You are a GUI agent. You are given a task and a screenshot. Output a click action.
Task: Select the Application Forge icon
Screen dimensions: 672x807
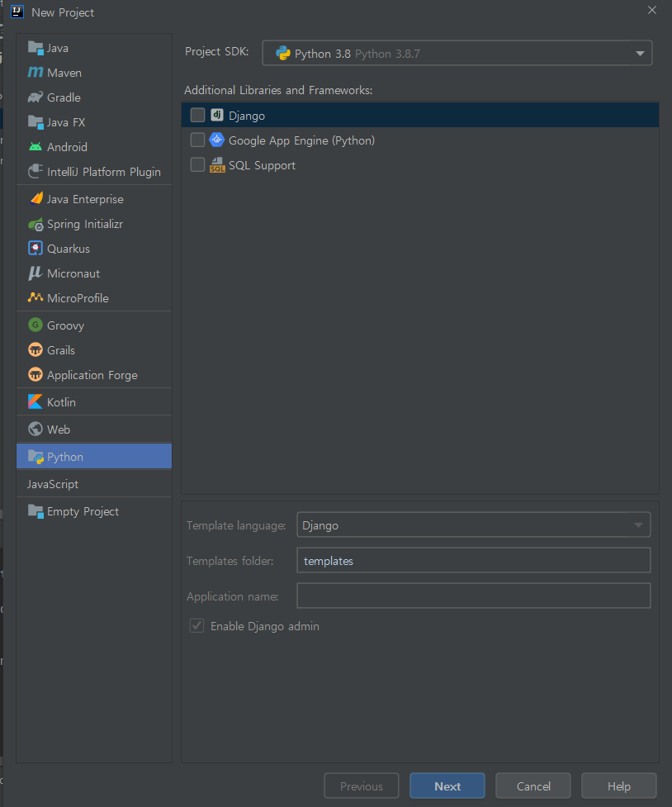click(35, 375)
